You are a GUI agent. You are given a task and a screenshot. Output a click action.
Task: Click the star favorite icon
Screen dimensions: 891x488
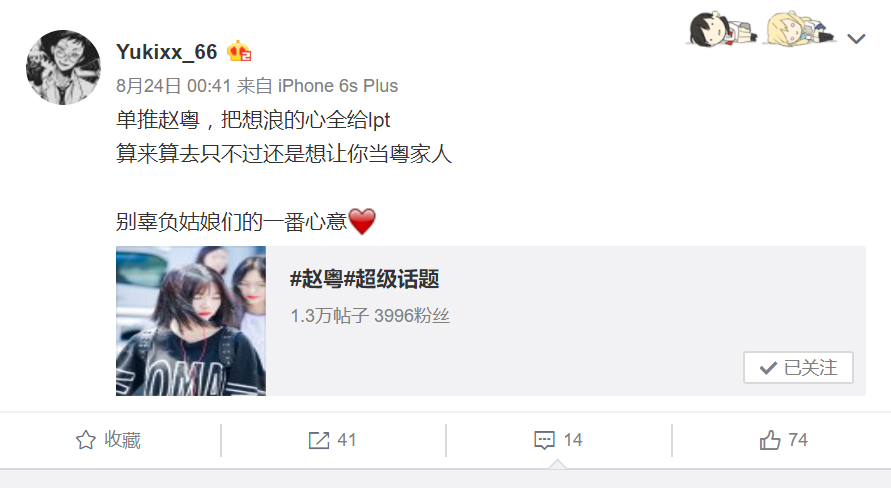86,440
